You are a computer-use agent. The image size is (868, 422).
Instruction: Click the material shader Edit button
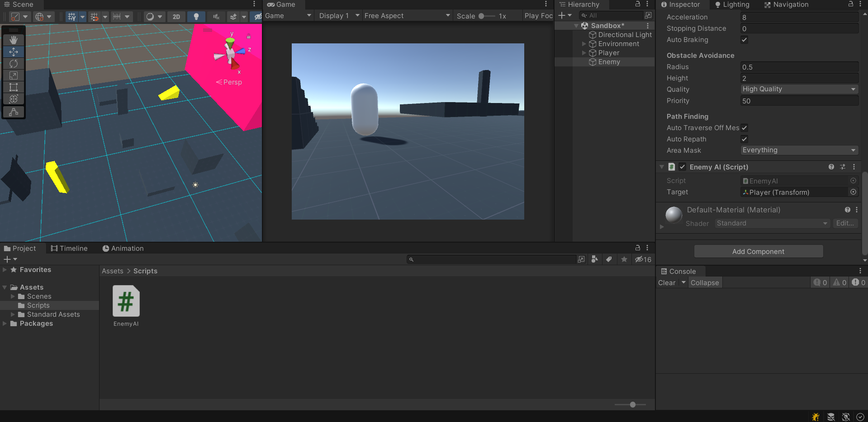pos(845,223)
